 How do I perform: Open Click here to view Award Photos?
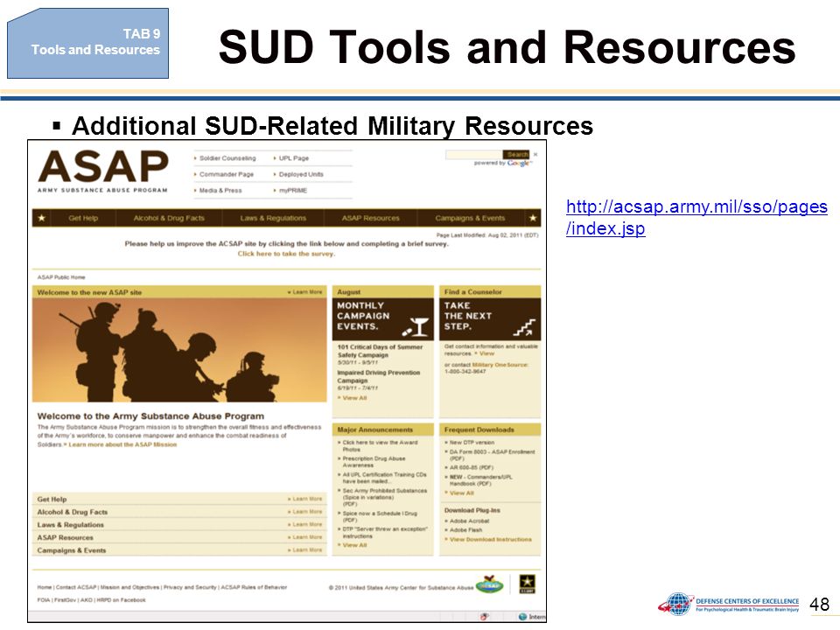pyautogui.click(x=379, y=445)
